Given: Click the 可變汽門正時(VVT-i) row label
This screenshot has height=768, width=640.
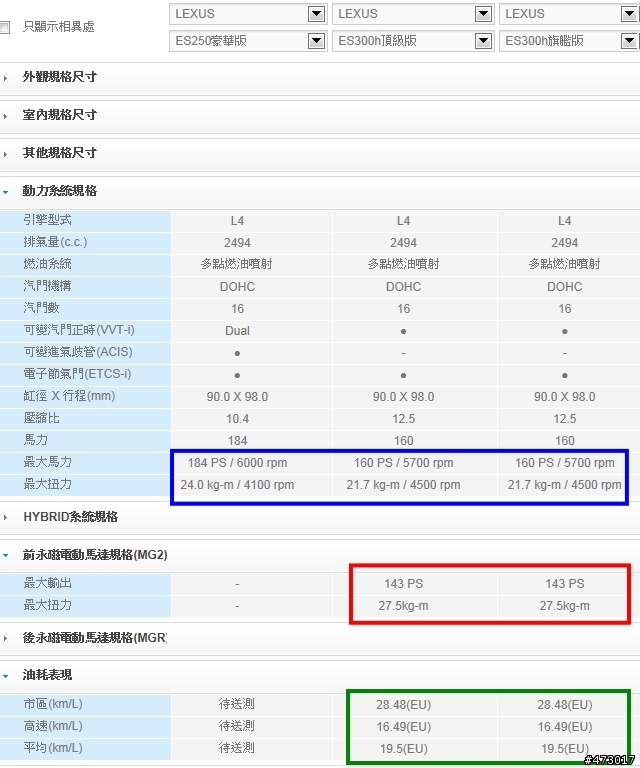Looking at the screenshot, I should 79,330.
